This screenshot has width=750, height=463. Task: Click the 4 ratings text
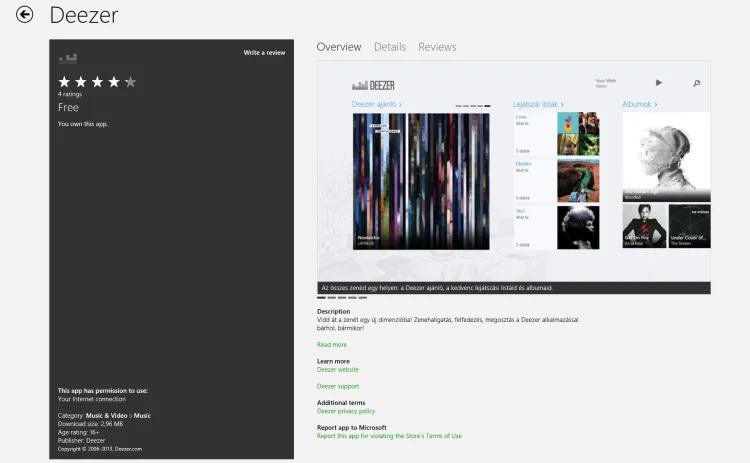(x=70, y=94)
